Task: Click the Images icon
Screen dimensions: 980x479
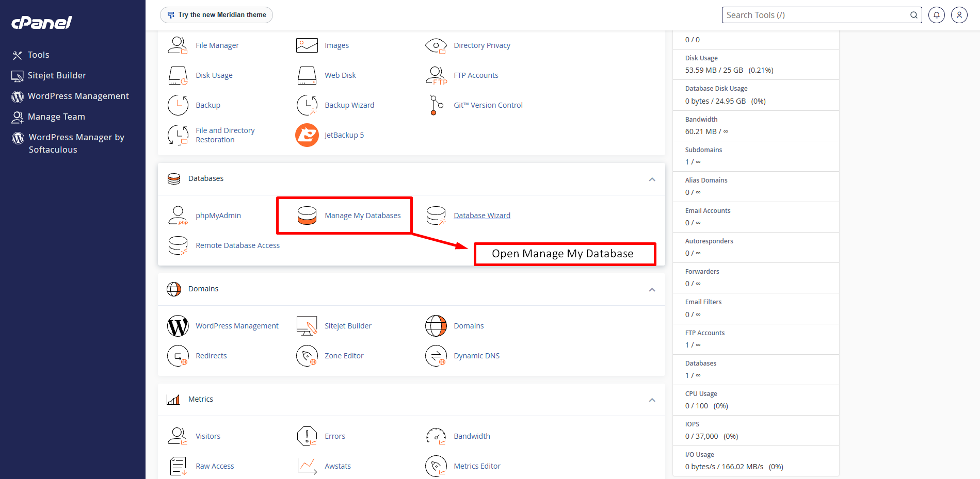Action: tap(307, 45)
